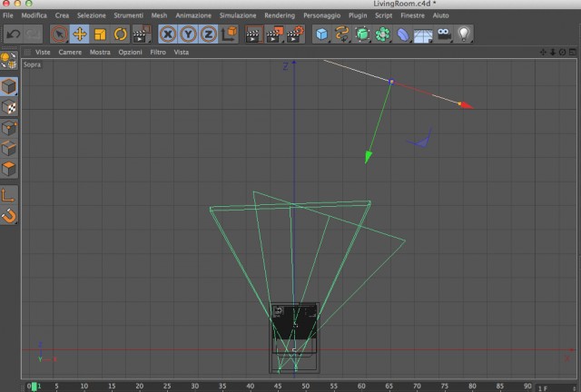Open the Mostra viewport menu

[x=100, y=53]
